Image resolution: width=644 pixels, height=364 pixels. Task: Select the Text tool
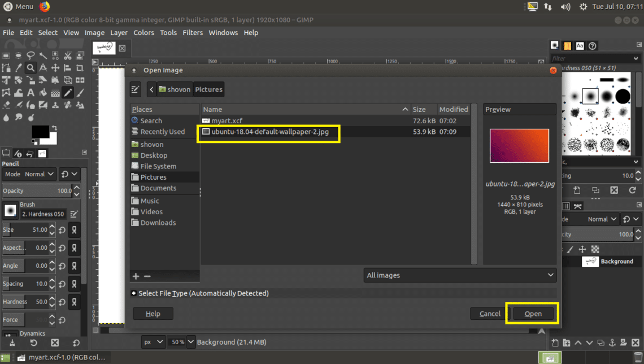31,93
